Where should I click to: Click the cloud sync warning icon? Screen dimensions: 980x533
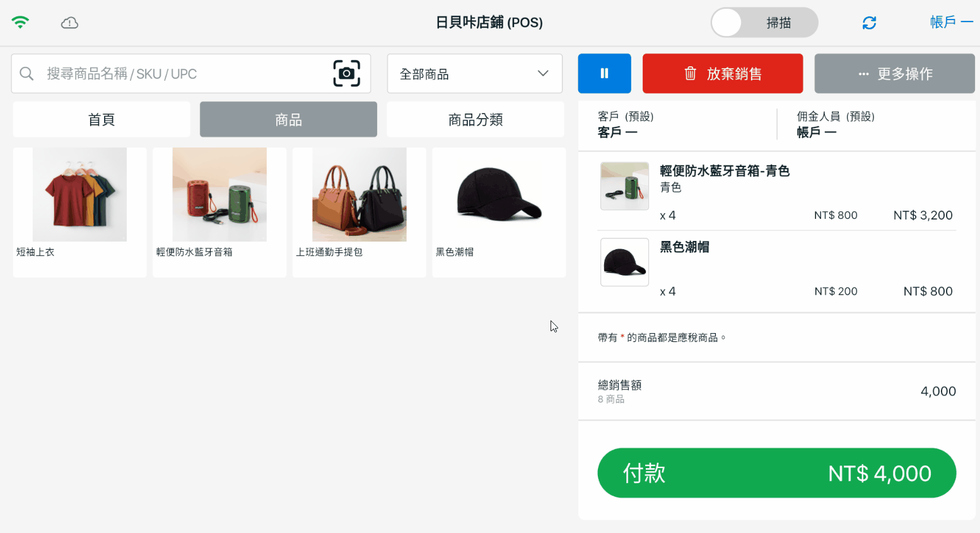(69, 23)
